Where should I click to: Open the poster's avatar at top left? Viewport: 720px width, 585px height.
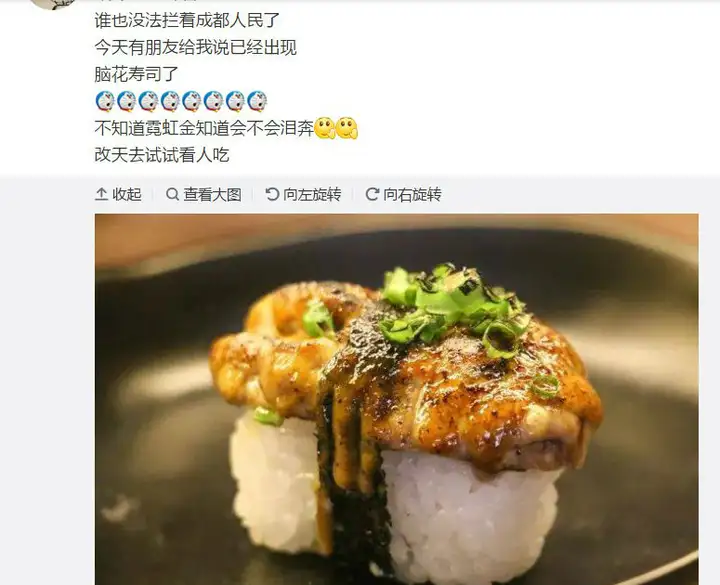tap(53, 4)
